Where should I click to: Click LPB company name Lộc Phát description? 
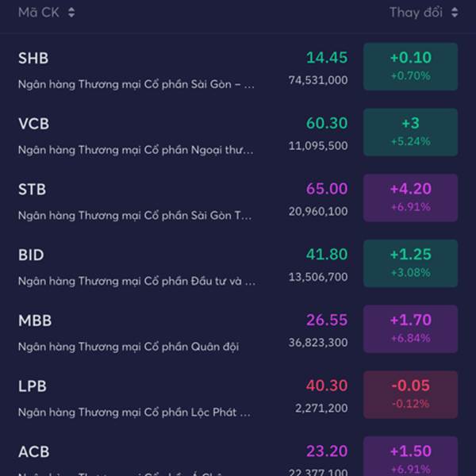(135, 413)
